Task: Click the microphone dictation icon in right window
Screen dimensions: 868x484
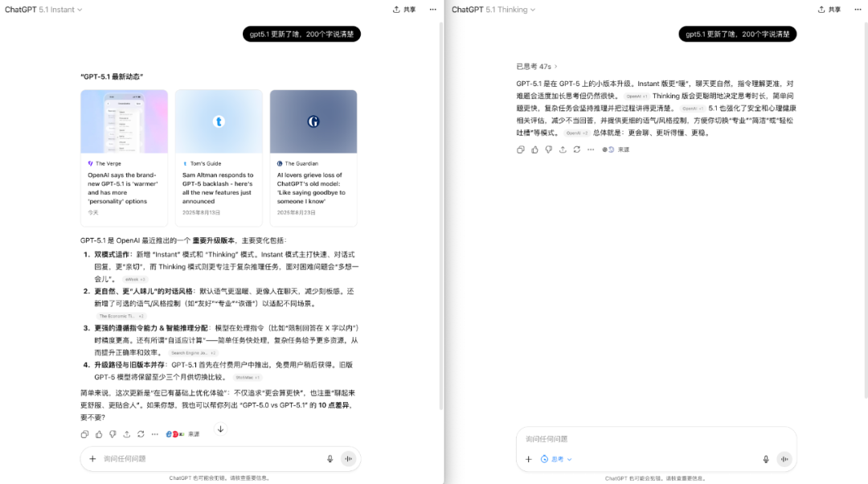Action: (766, 459)
